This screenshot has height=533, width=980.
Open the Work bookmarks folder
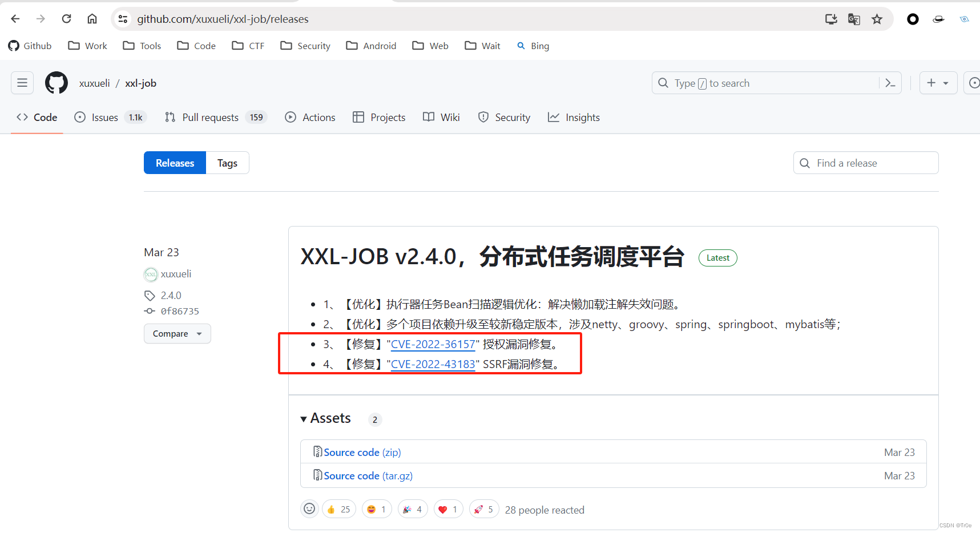pyautogui.click(x=87, y=46)
